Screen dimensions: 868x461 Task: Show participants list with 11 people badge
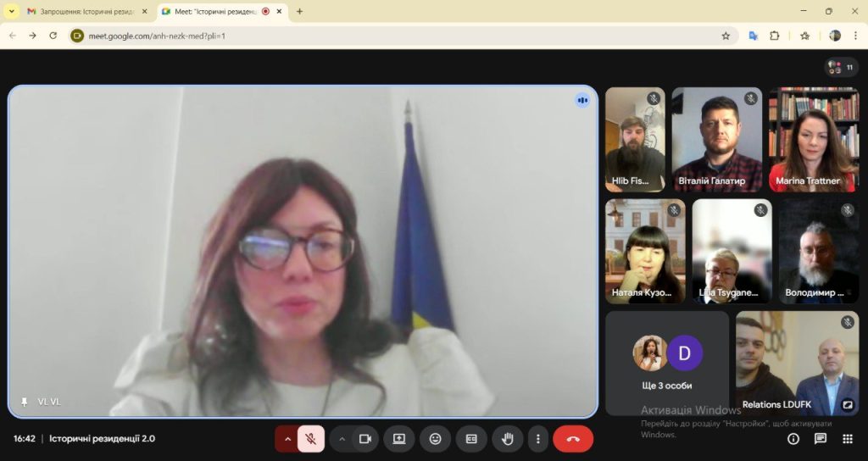(x=841, y=67)
